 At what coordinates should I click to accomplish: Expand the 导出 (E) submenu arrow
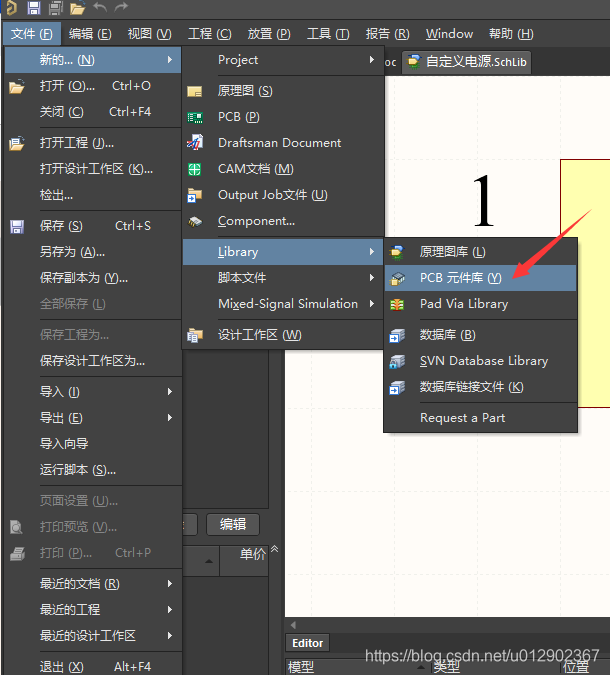pos(170,418)
